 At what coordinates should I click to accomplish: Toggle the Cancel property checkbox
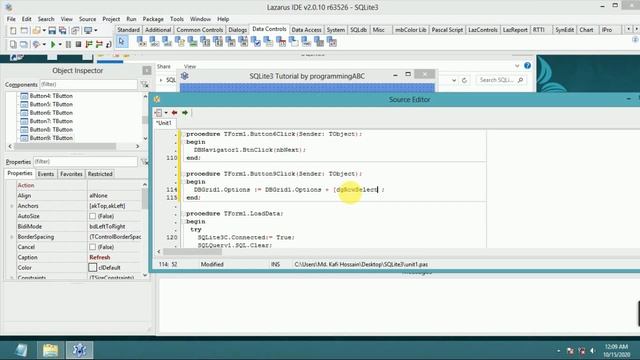coord(93,247)
